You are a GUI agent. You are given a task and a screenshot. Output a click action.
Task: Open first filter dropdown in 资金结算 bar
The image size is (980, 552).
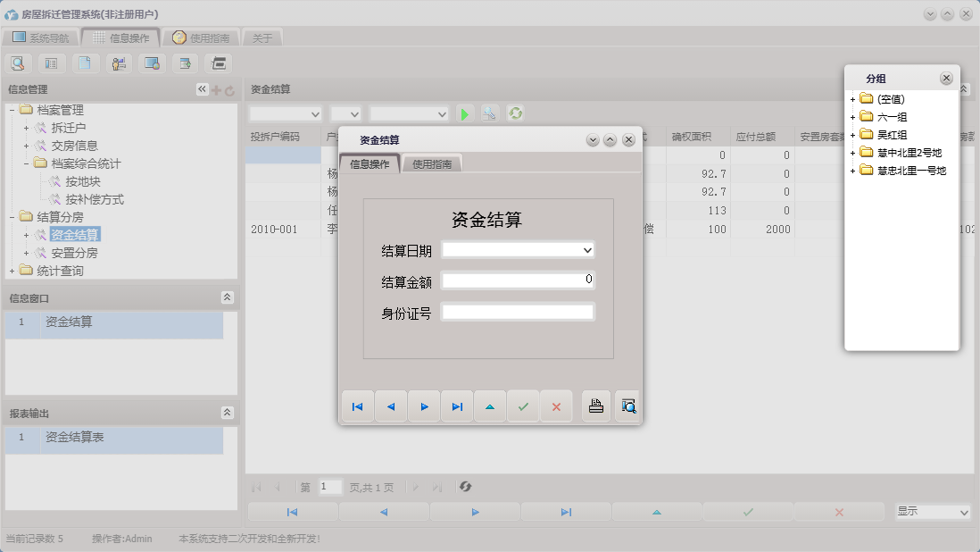(315, 114)
